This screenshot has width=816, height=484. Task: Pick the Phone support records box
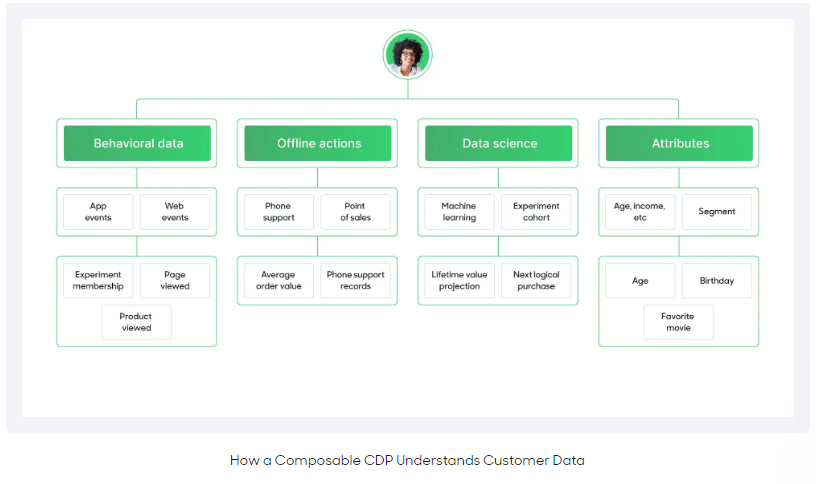355,281
